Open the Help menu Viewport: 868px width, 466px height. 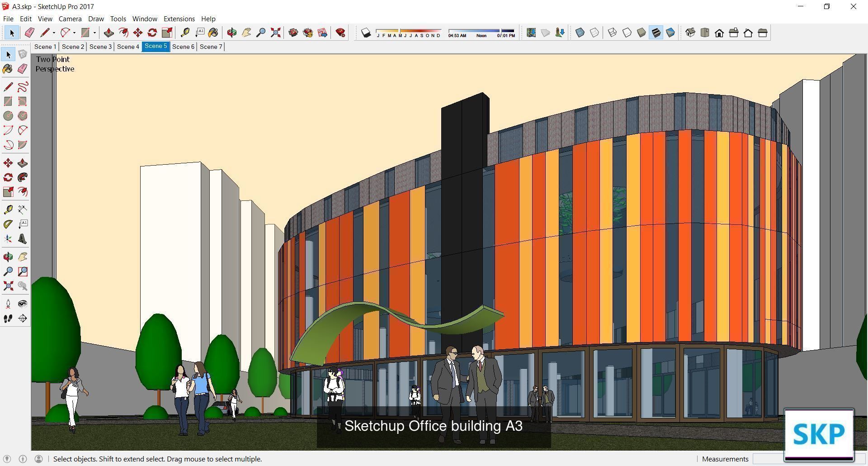point(208,19)
